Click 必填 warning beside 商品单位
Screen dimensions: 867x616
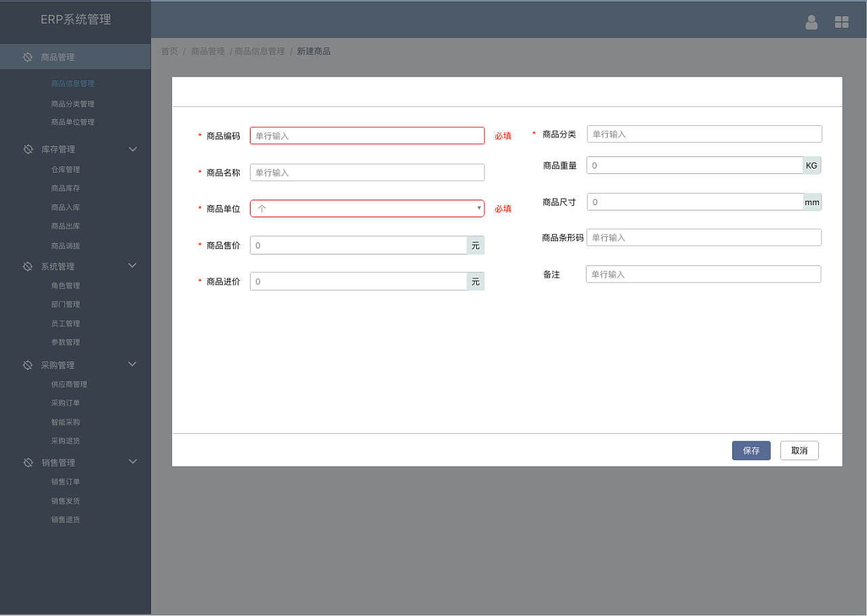coord(503,209)
